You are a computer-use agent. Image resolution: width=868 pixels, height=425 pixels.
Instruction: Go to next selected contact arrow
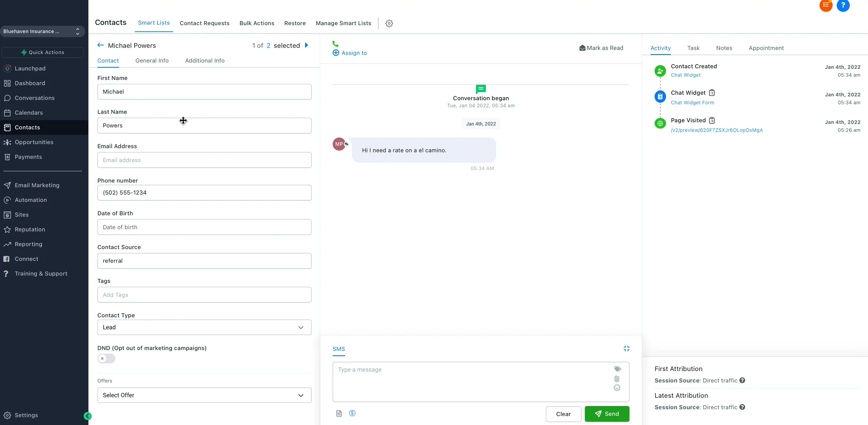[307, 45]
